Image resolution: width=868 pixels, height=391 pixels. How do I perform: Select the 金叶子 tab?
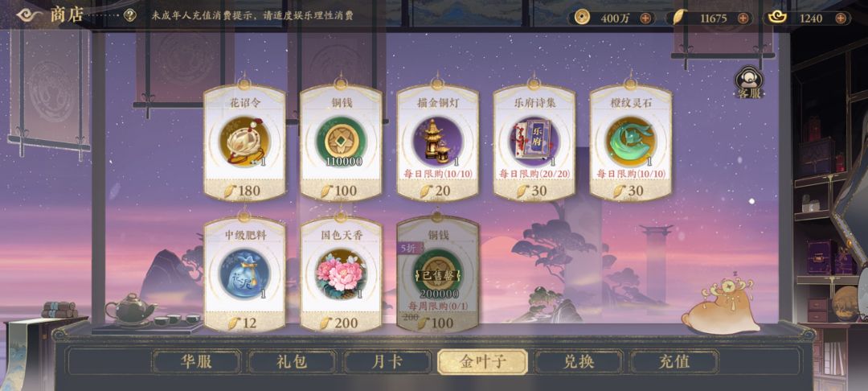(483, 362)
